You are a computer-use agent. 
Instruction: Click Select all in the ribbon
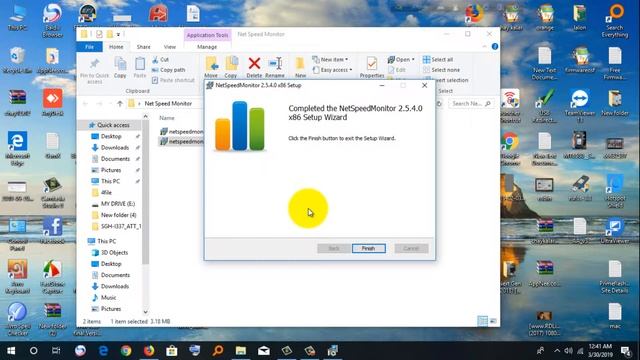coord(438,60)
